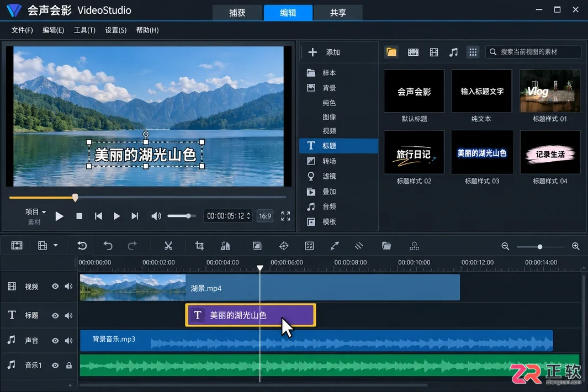This screenshot has width=588, height=392.
Task: Click the mirror flip icon in toolbar
Action: tap(225, 246)
